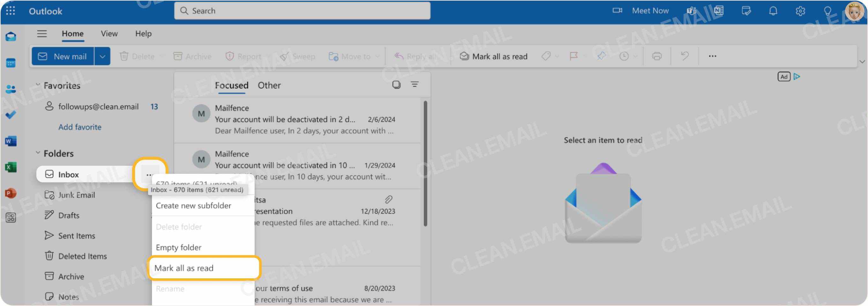This screenshot has height=306, width=868.
Task: Collapse the Folders section
Action: [38, 153]
